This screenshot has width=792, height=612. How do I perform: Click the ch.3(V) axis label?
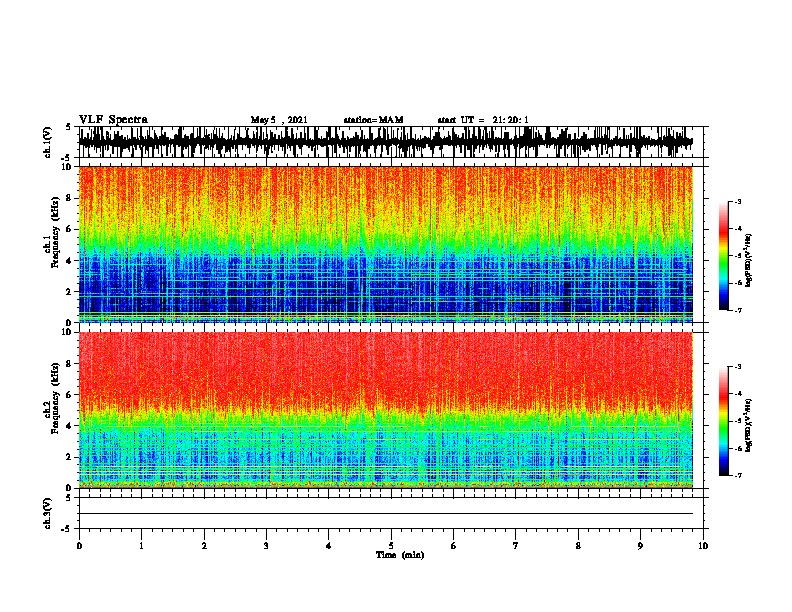(48, 513)
